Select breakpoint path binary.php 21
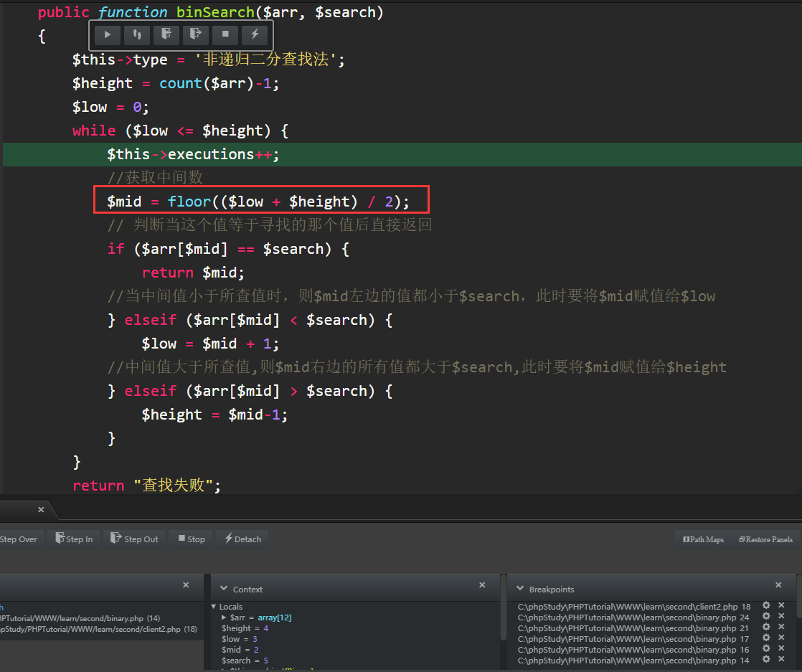 click(x=633, y=628)
